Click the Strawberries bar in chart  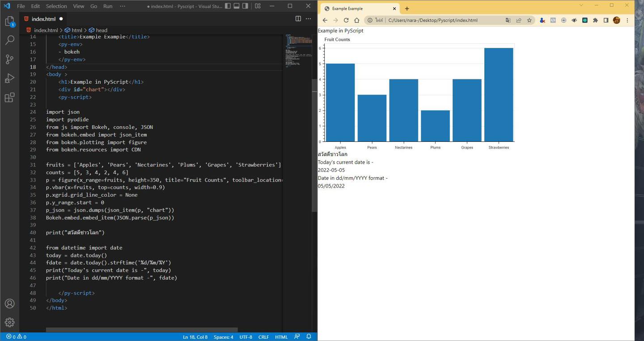pos(499,95)
